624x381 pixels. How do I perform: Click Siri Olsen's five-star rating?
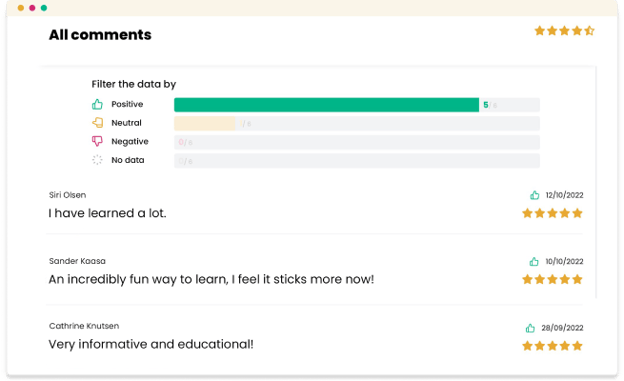pos(552,213)
